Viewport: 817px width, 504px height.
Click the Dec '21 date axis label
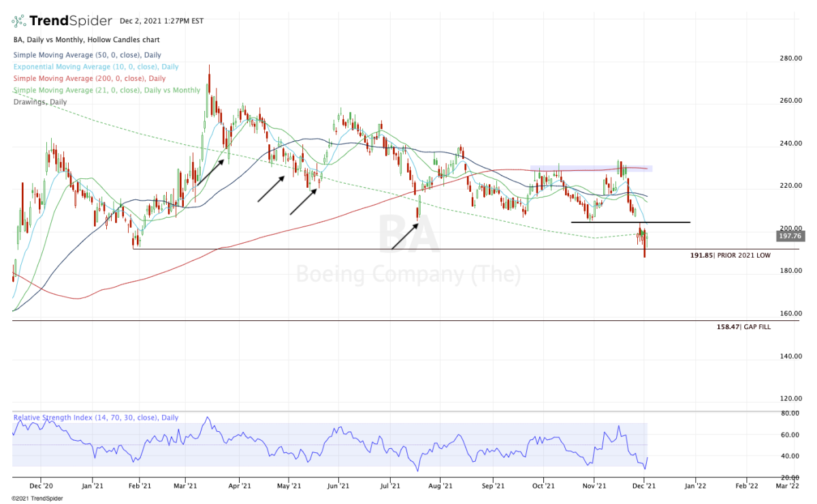click(x=644, y=486)
